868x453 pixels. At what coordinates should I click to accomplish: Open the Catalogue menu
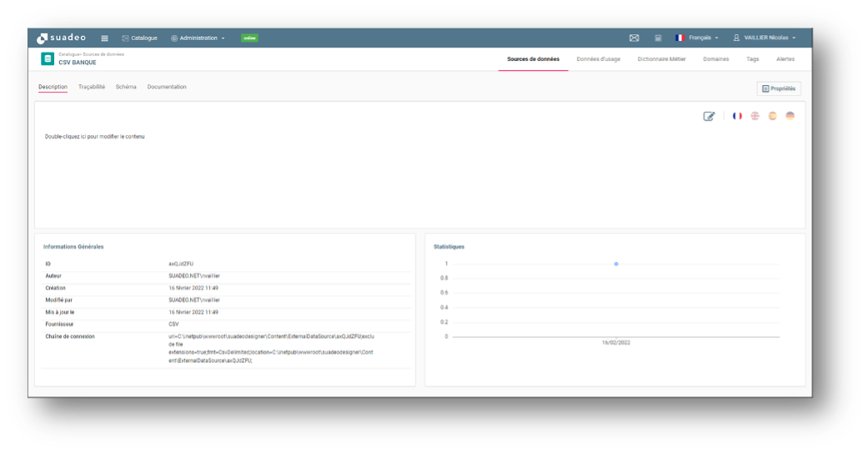pos(139,38)
